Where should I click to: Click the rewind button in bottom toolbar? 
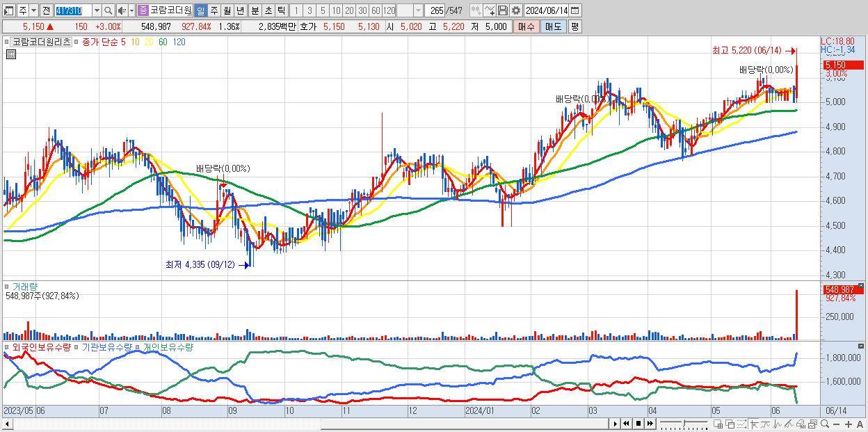pos(626,424)
